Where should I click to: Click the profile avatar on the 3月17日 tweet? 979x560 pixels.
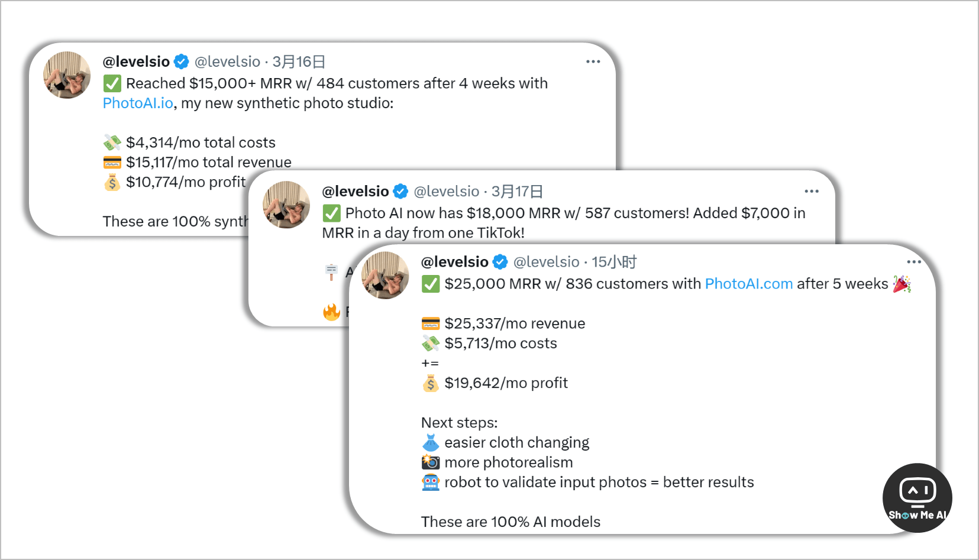(x=286, y=205)
